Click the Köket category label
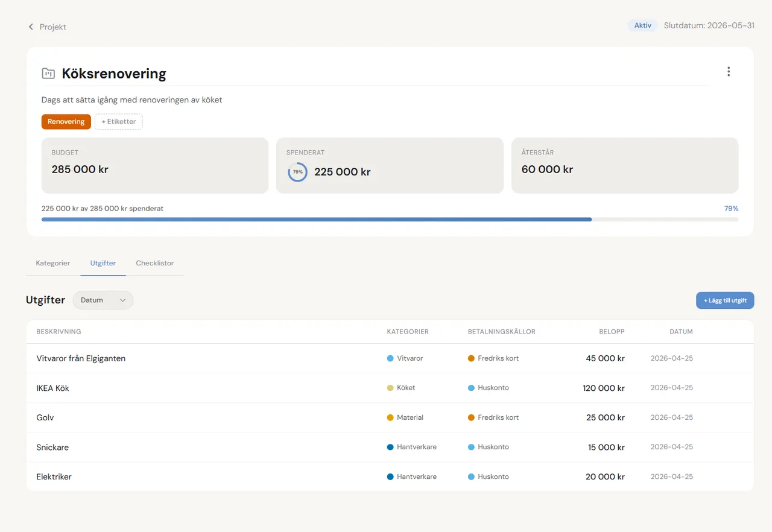This screenshot has height=532, width=772. coord(406,388)
